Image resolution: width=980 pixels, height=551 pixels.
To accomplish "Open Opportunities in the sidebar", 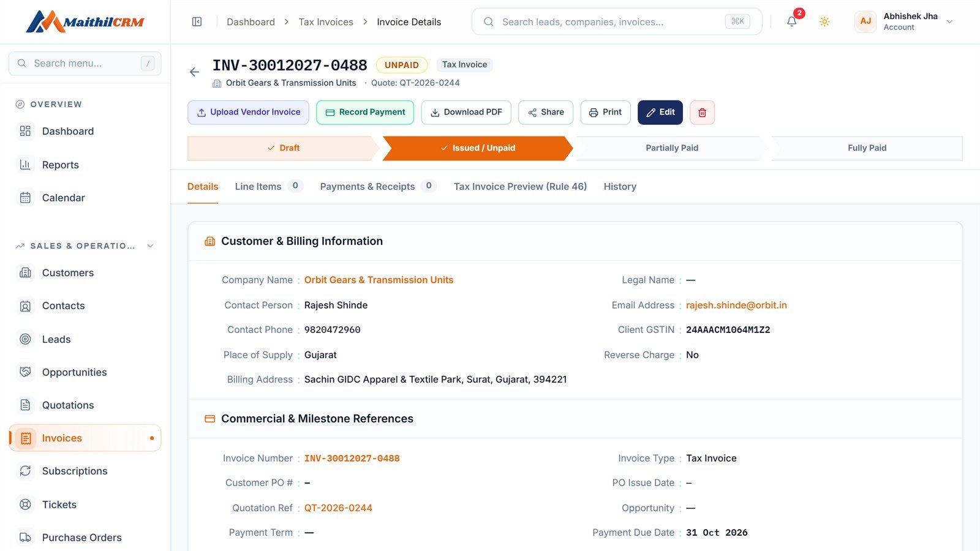I will [85, 372].
